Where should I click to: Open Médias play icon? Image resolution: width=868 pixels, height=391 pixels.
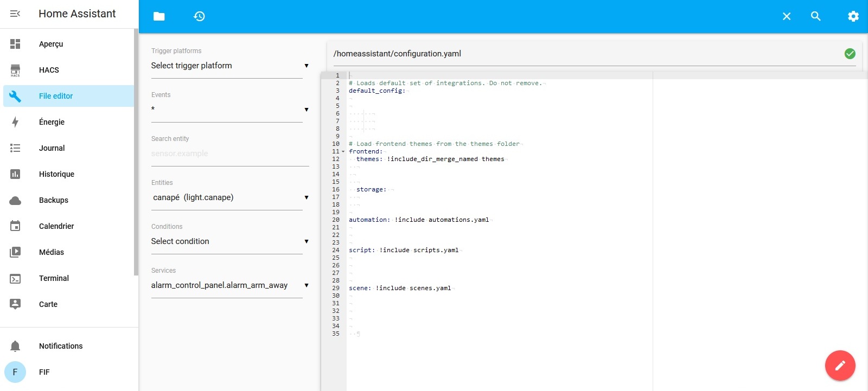pyautogui.click(x=15, y=252)
